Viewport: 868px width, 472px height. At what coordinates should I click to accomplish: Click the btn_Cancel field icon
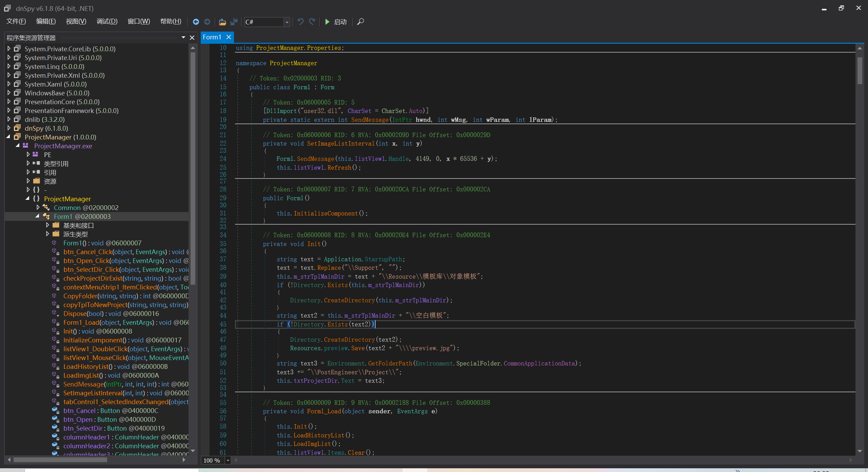click(56, 410)
